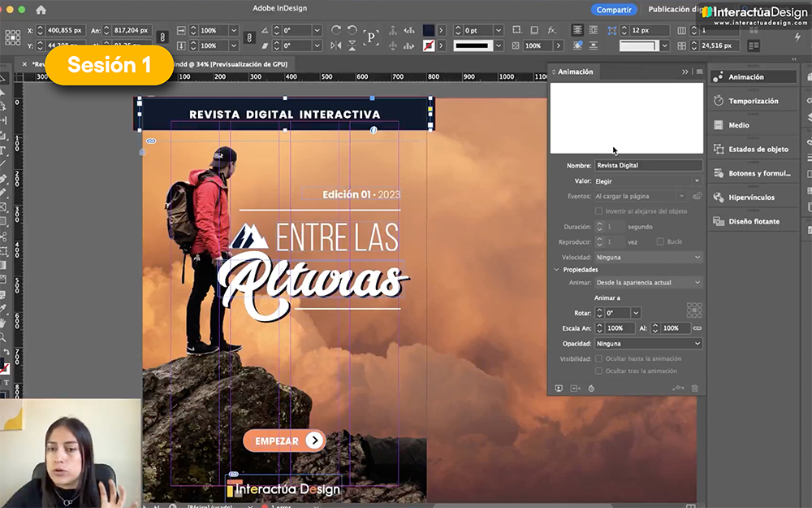Open the Botones y formularios panel
The height and width of the screenshot is (508, 812).
[x=753, y=173]
